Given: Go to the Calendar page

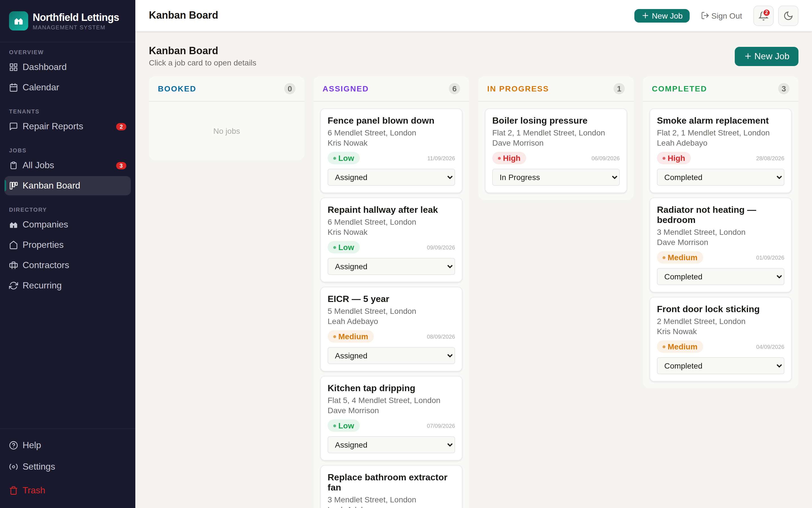Looking at the screenshot, I should click(x=68, y=88).
